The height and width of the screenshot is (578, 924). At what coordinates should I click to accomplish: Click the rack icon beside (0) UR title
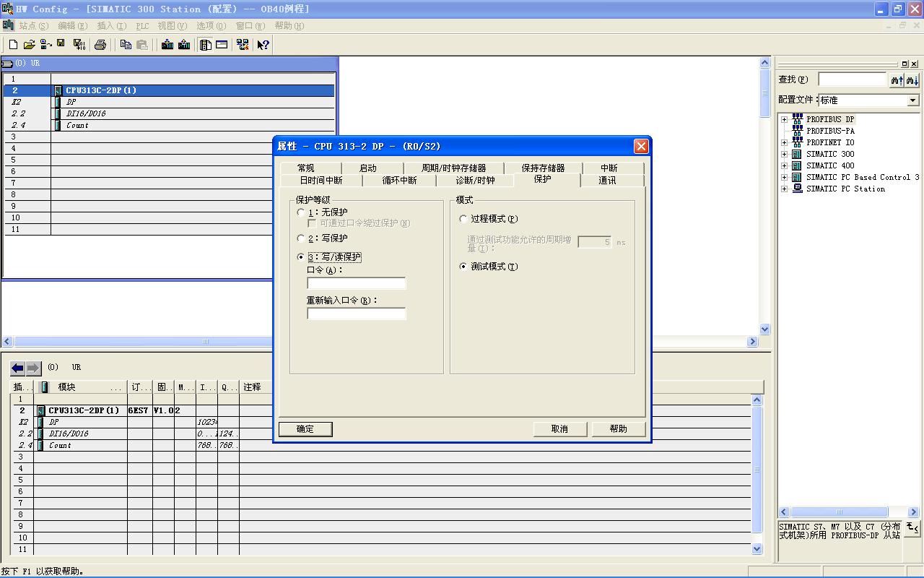pyautogui.click(x=7, y=64)
